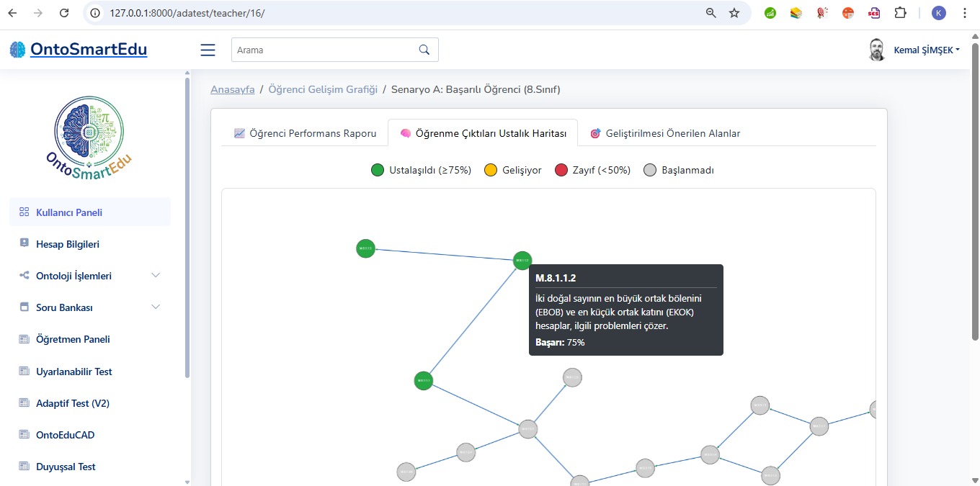Reload the page with the browser refresh icon
This screenshot has height=486, width=980.
coord(64,13)
